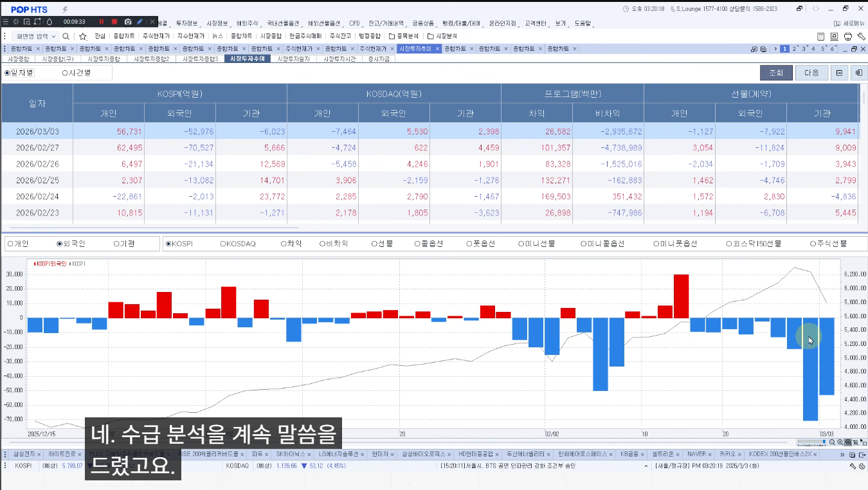Switch to the 시장투자시간 sub-tab
The height and width of the screenshot is (490, 868).
click(x=339, y=59)
